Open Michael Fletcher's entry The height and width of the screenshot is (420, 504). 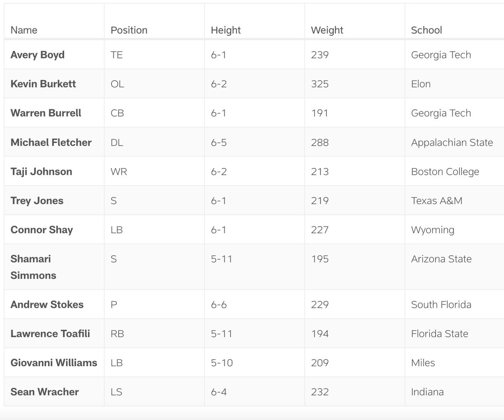coord(51,142)
